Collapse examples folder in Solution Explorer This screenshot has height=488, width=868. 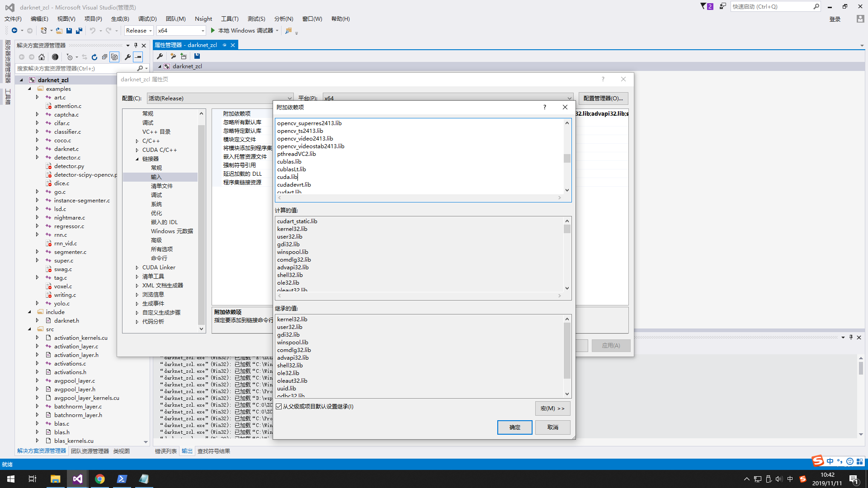tap(29, 89)
